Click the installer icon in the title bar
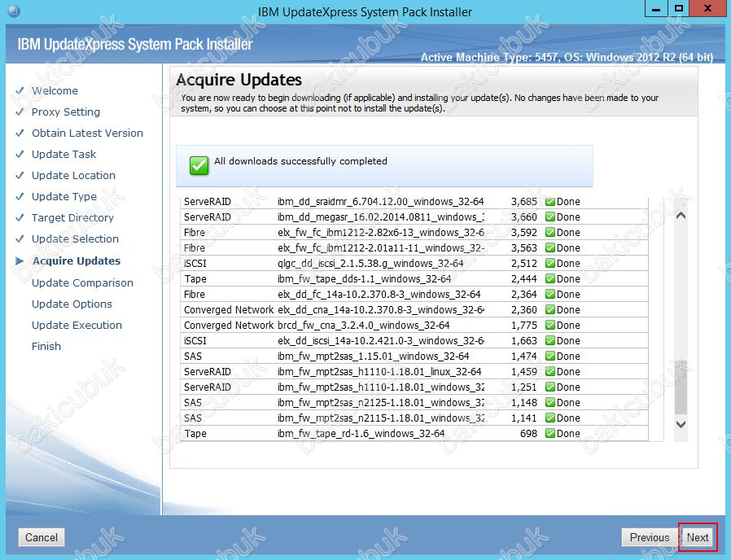 point(14,11)
